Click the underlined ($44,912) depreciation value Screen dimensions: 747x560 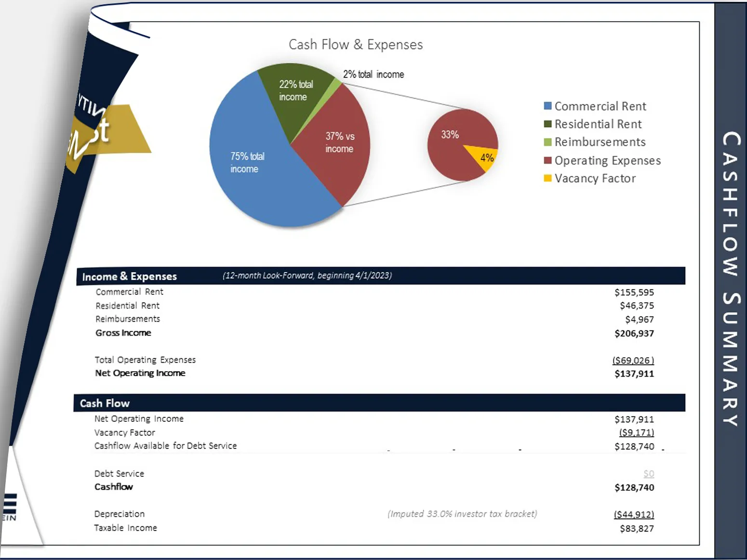pos(634,514)
